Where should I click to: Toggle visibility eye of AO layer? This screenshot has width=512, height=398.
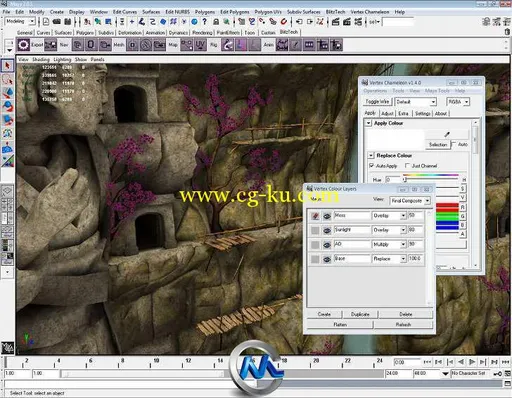pyautogui.click(x=327, y=245)
